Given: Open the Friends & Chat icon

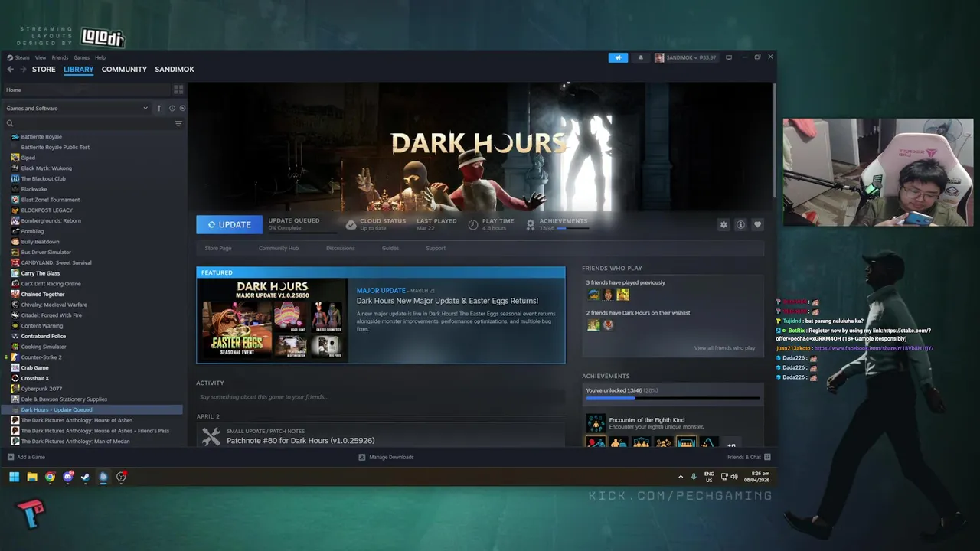Looking at the screenshot, I should point(767,457).
